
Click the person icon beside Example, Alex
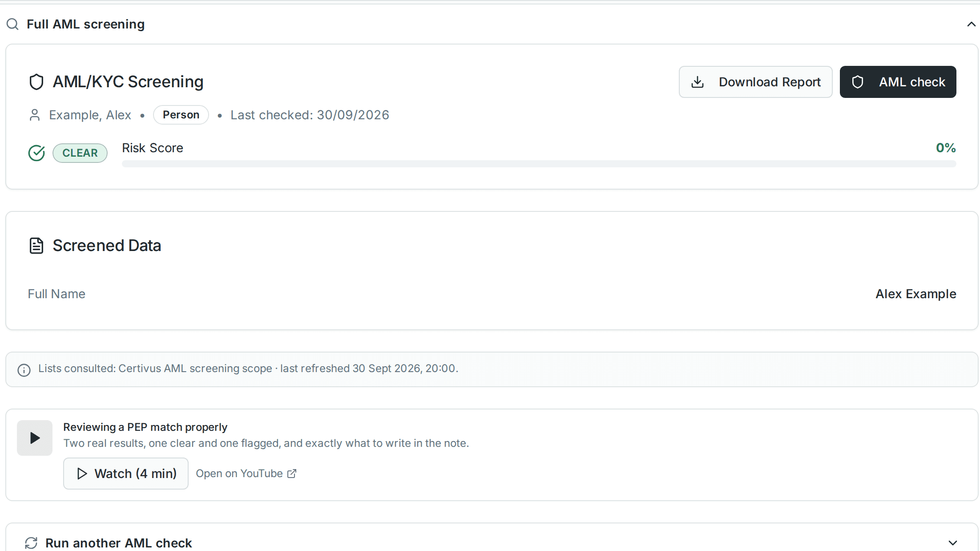pos(35,115)
